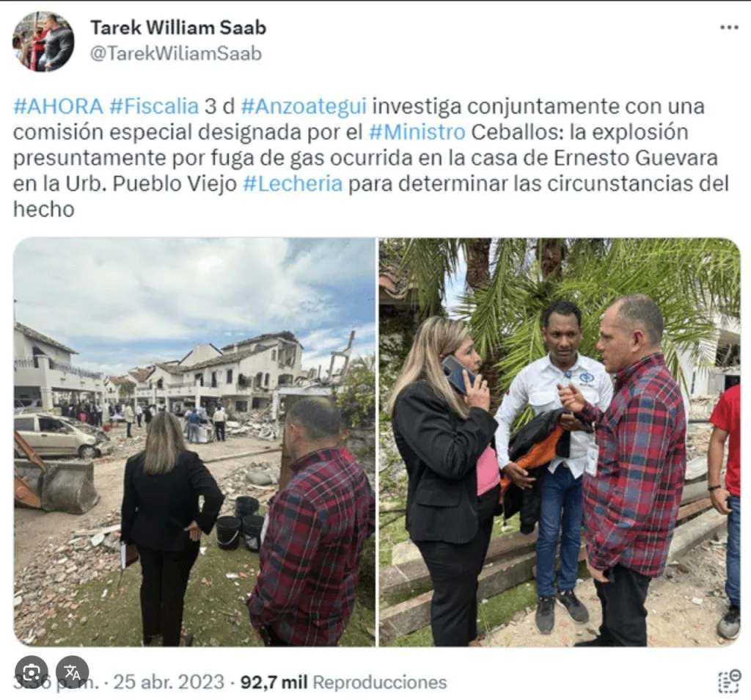Open Tarek William Saab's profile avatar
This screenshot has height=700, width=751.
(x=43, y=41)
